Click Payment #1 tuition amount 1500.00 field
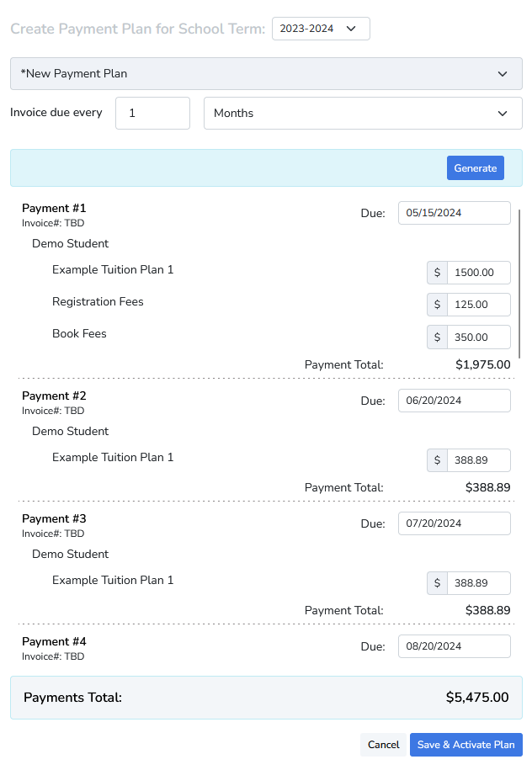Screen dimensions: 532x770 (479, 273)
